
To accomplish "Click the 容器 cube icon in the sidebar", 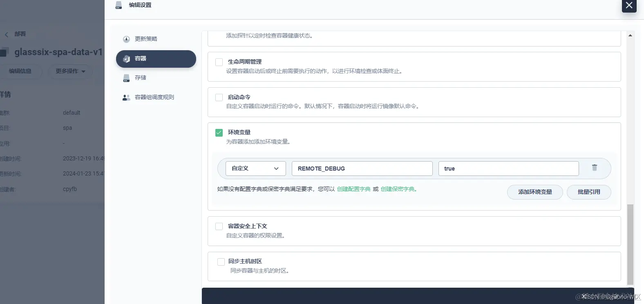I will click(x=126, y=59).
